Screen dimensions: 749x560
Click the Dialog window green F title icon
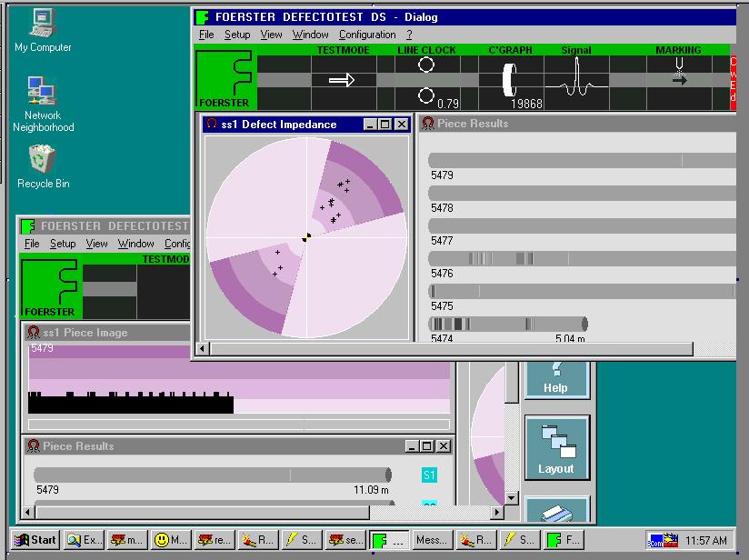pos(202,17)
